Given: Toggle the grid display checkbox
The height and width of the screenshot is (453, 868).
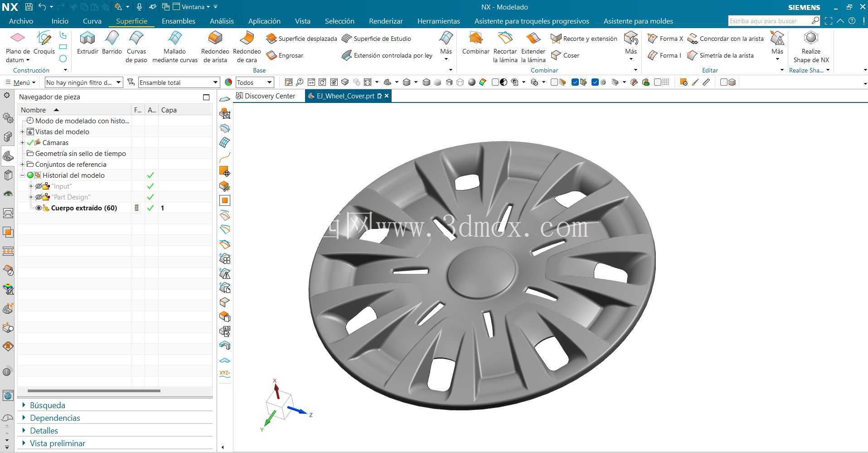Looking at the screenshot, I should (x=658, y=82).
